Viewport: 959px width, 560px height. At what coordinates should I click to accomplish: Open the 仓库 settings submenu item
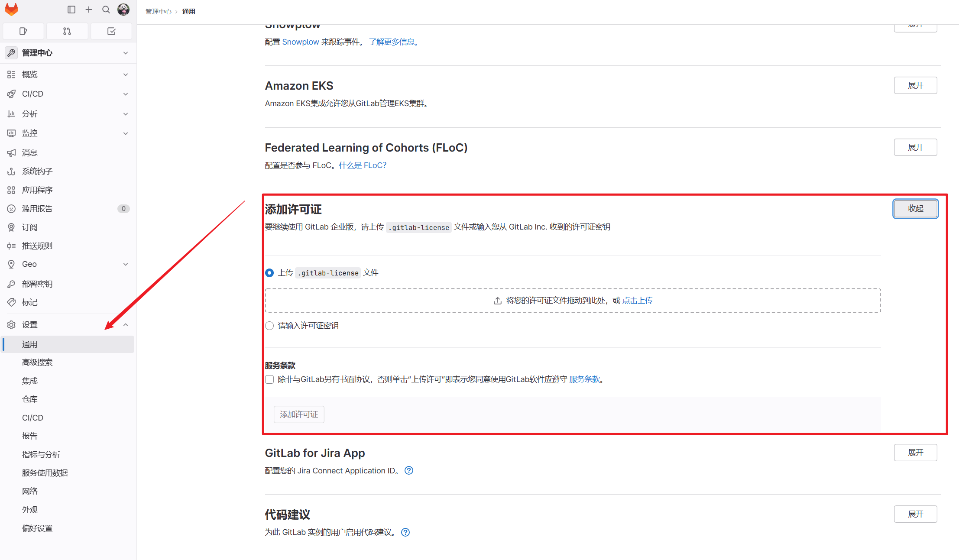click(x=68, y=399)
